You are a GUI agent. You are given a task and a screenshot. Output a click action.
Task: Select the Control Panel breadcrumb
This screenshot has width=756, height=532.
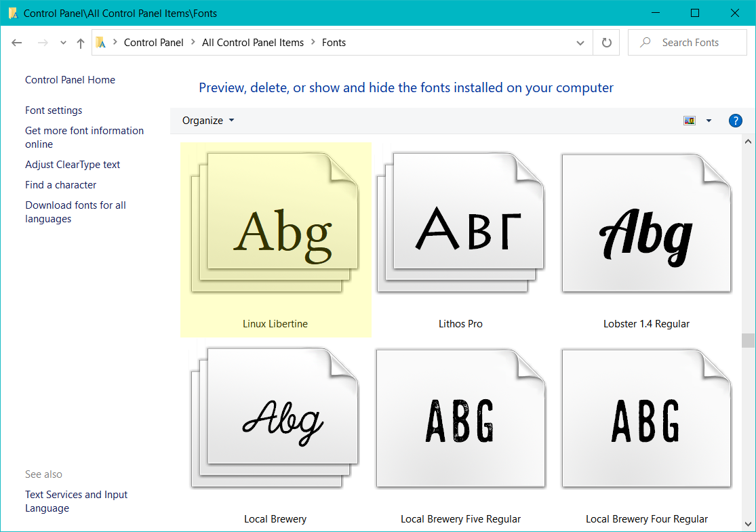click(153, 43)
